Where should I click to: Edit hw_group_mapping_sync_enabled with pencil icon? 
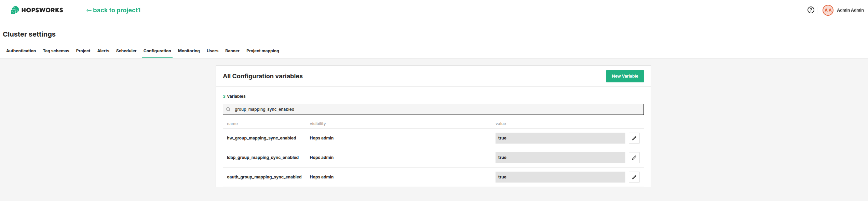pyautogui.click(x=634, y=138)
